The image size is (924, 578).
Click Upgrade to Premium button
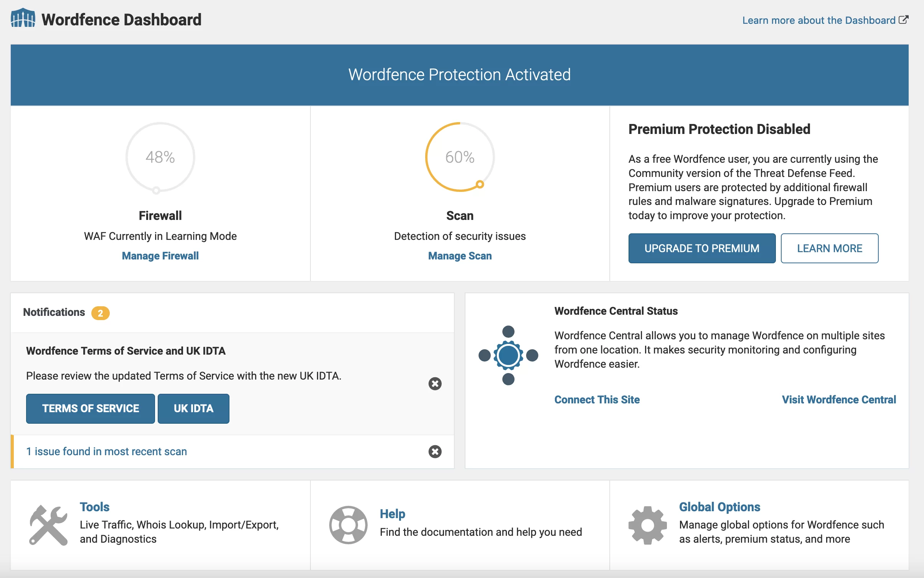702,248
